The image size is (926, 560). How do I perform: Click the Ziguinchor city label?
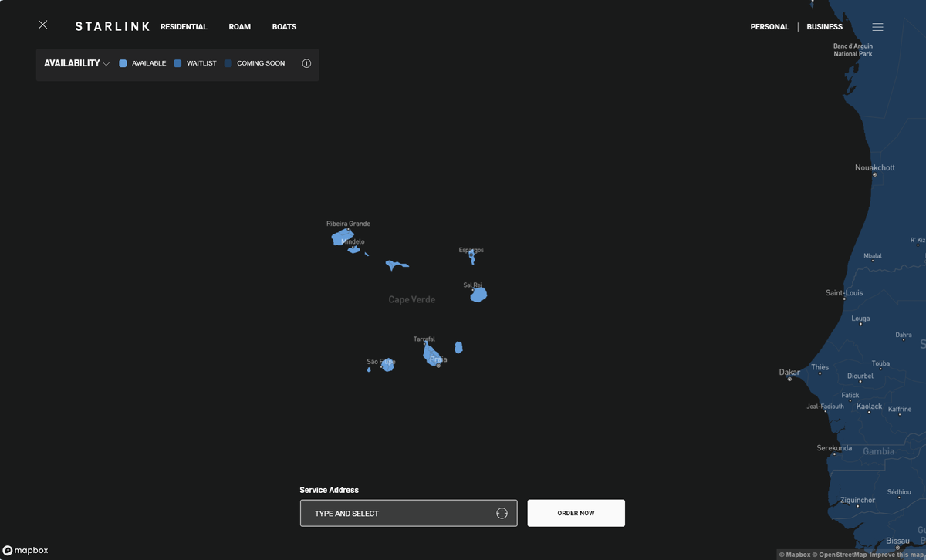pos(857,500)
